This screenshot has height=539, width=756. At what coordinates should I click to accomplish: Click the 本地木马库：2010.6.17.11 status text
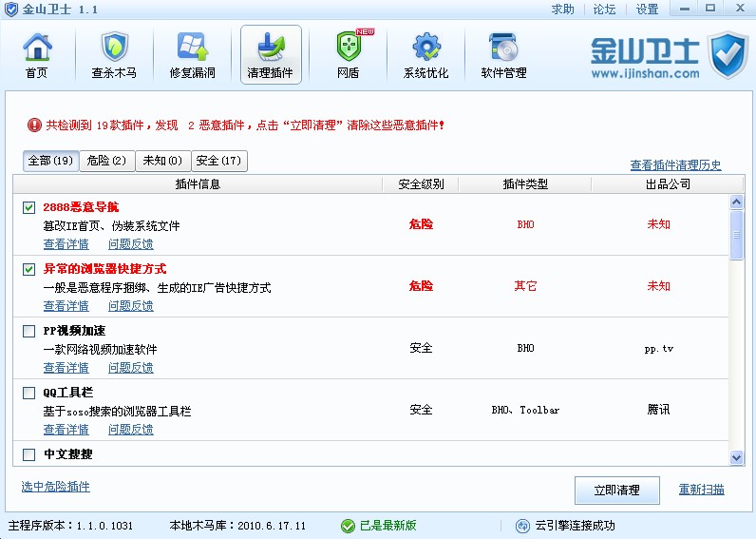[x=237, y=526]
